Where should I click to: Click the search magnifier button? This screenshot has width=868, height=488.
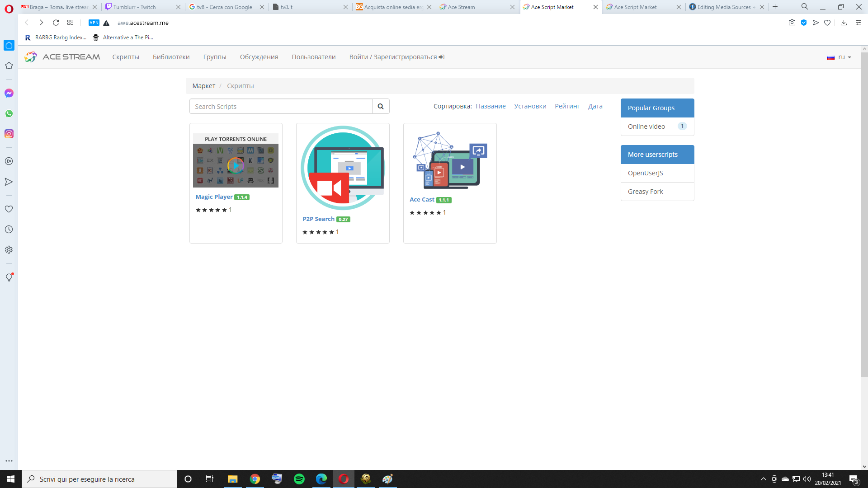pos(381,106)
